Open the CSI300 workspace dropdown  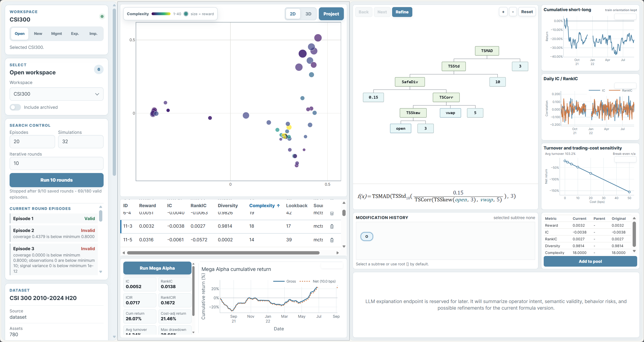tap(57, 94)
